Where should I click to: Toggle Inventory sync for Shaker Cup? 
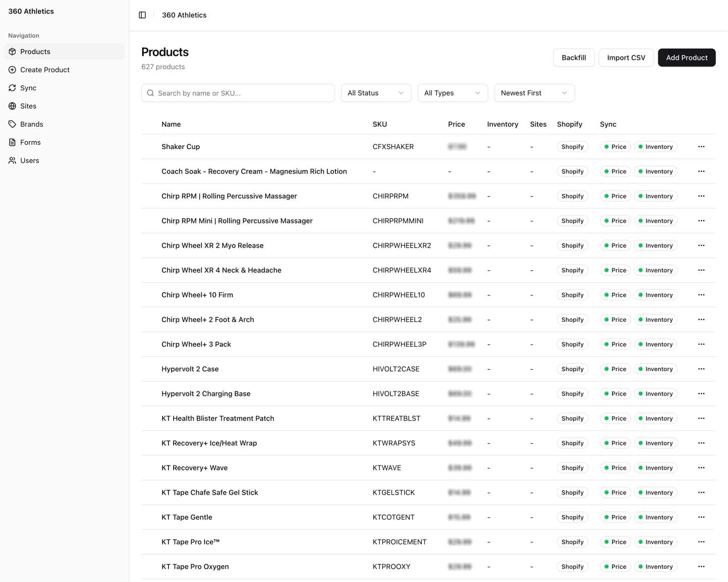point(655,147)
